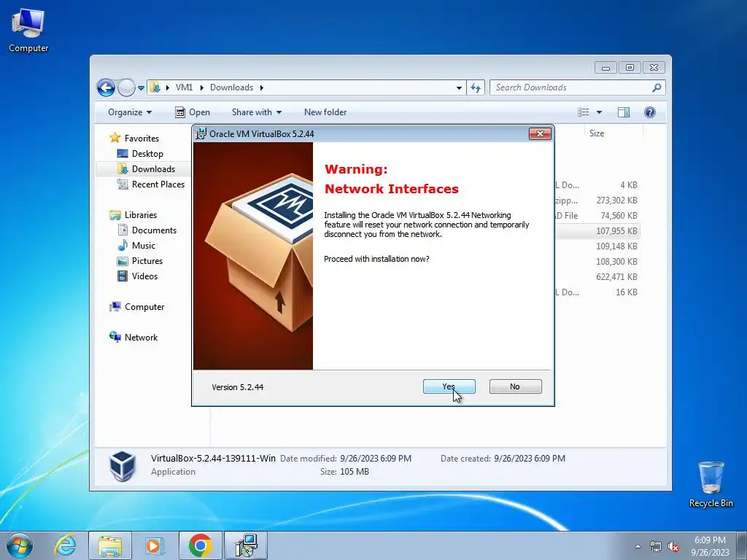Select Favorites in the navigation pane
The height and width of the screenshot is (560, 747).
pos(134,138)
